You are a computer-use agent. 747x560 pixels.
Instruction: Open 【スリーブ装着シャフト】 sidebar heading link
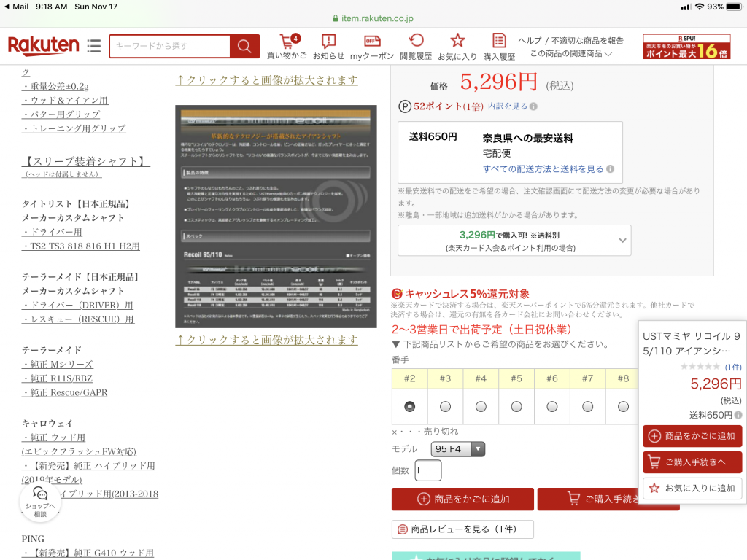pos(86,161)
